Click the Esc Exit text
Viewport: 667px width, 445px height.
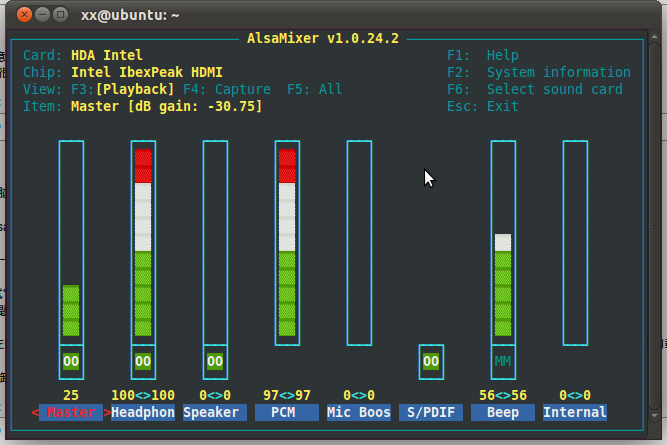(x=483, y=106)
